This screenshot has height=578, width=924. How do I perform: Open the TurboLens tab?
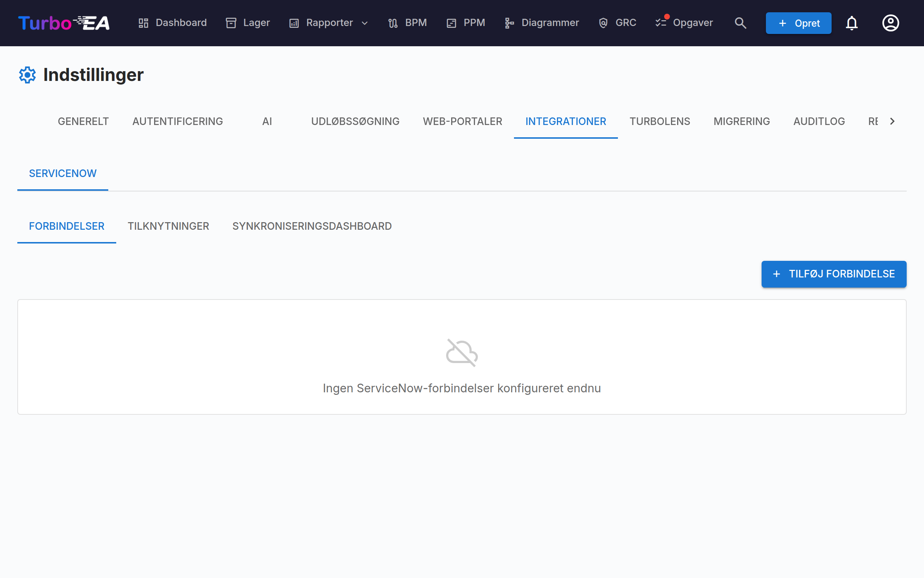tap(660, 121)
